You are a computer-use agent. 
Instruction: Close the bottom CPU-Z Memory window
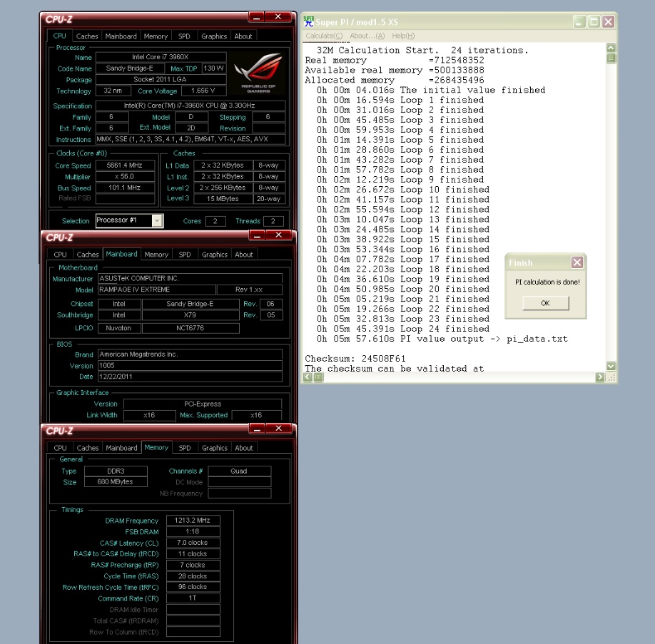279,429
